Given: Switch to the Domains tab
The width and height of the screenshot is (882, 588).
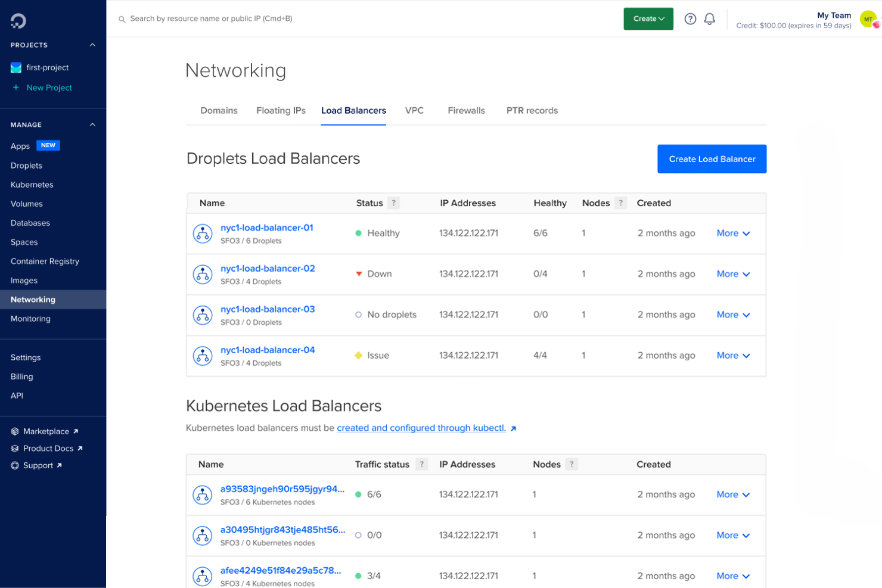Looking at the screenshot, I should [x=219, y=111].
